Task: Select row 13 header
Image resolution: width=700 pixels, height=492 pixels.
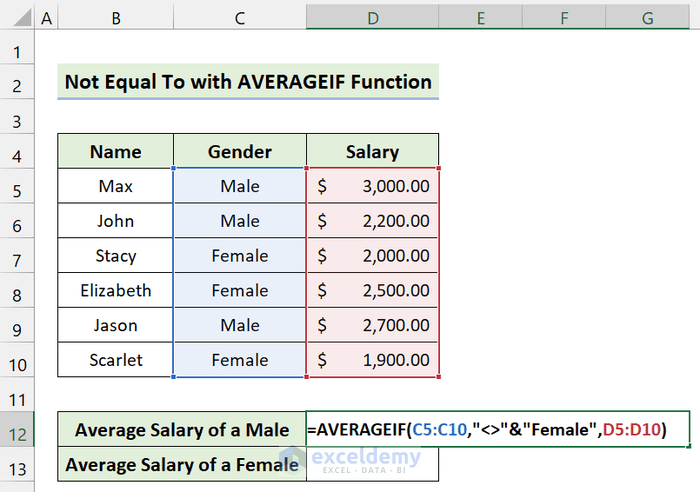Action: (17, 465)
